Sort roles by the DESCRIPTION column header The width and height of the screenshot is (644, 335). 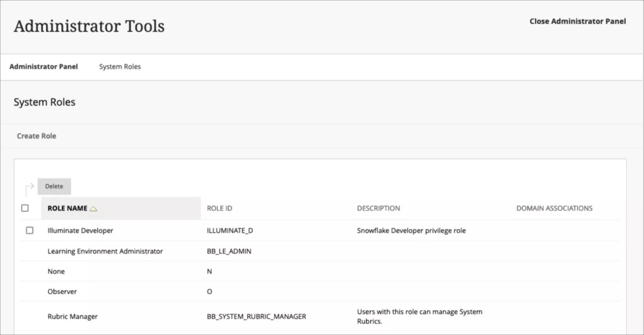(378, 208)
